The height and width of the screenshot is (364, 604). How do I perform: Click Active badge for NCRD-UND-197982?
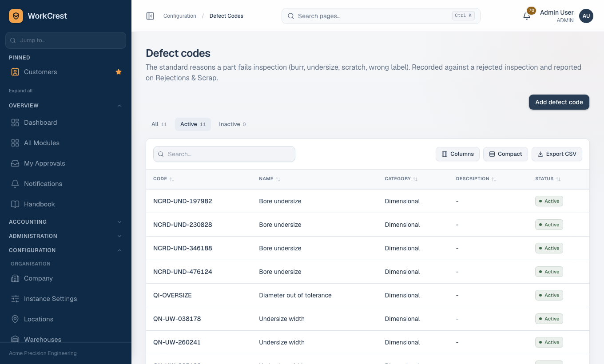tap(549, 201)
